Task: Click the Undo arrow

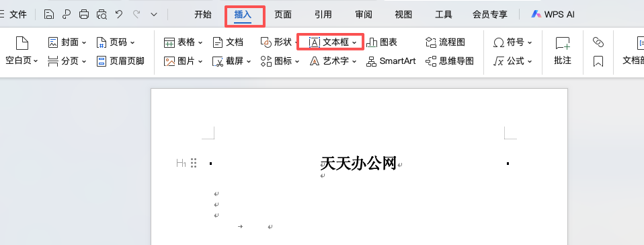Action: pyautogui.click(x=119, y=15)
